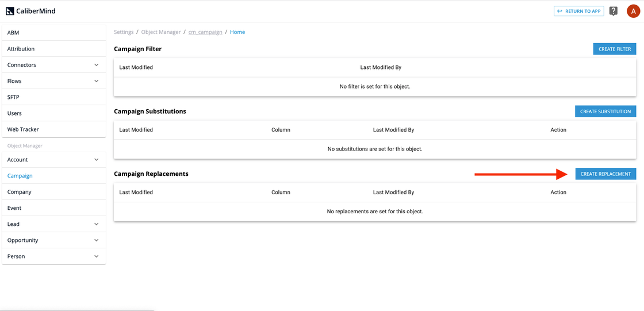Click Action header in Replacements table
This screenshot has height=311, width=644.
point(558,192)
